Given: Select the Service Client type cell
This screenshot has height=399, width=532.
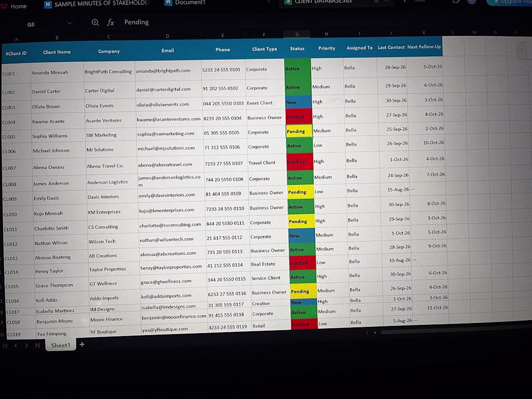Looking at the screenshot, I should [270, 278].
